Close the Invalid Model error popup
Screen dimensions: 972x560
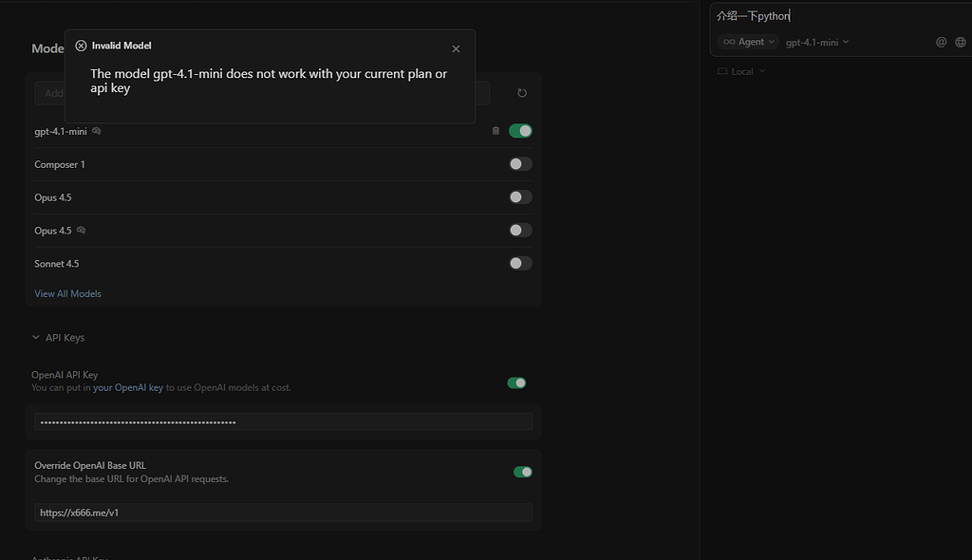456,49
